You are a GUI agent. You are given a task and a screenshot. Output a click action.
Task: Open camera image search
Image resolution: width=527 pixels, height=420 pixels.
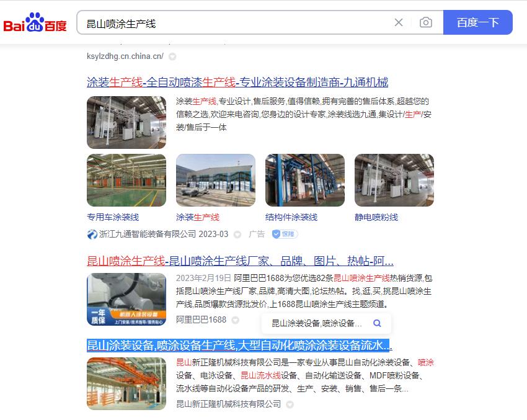426,23
